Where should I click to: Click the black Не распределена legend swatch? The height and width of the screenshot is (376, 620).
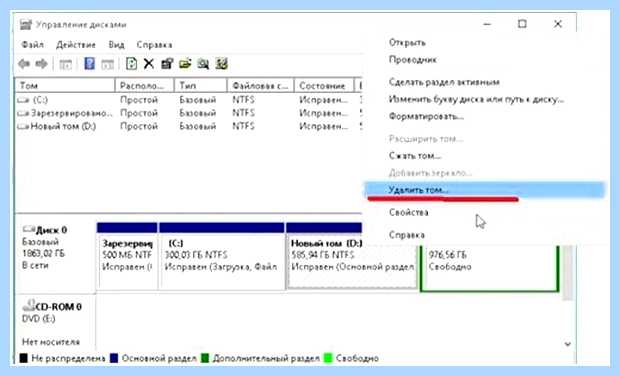coord(24,358)
